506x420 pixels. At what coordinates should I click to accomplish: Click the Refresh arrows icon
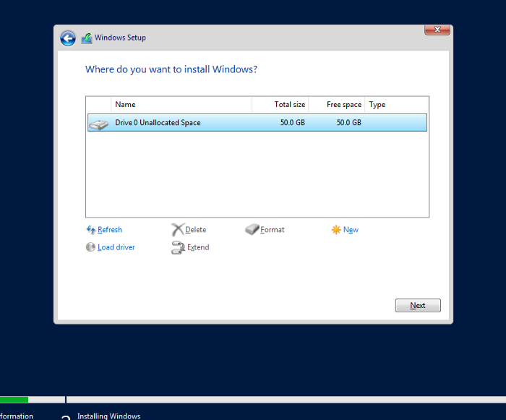click(90, 230)
